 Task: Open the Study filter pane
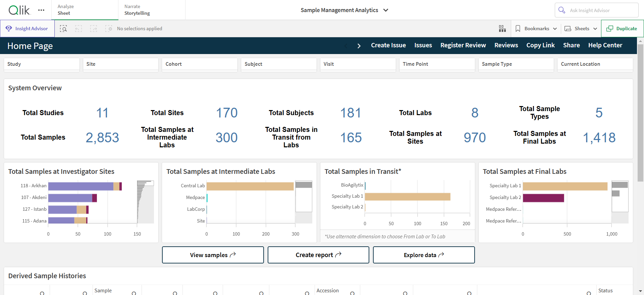pyautogui.click(x=42, y=64)
